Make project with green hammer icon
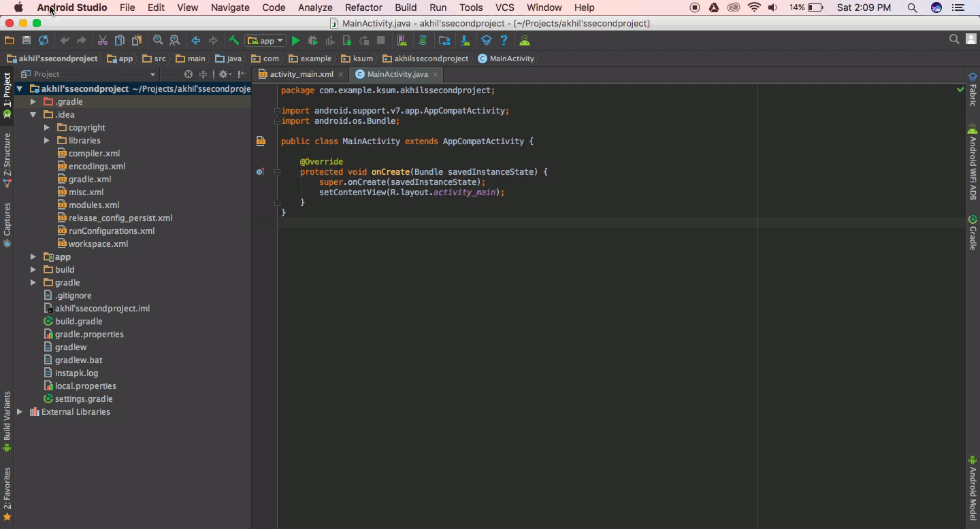The width and height of the screenshot is (980, 529). point(234,41)
